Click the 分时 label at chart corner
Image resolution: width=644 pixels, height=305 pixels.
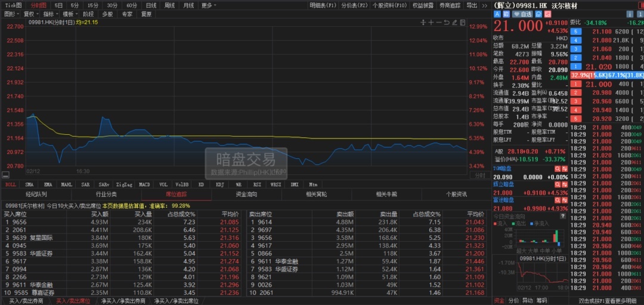click(479, 176)
